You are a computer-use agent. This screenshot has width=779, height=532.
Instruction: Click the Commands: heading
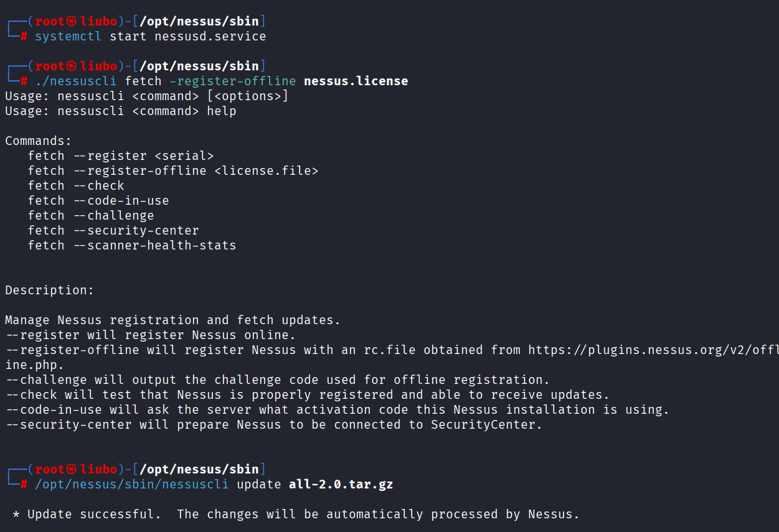(39, 141)
